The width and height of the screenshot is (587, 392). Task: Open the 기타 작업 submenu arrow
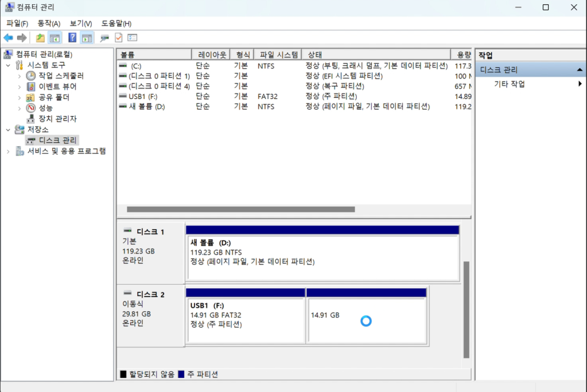pos(580,83)
